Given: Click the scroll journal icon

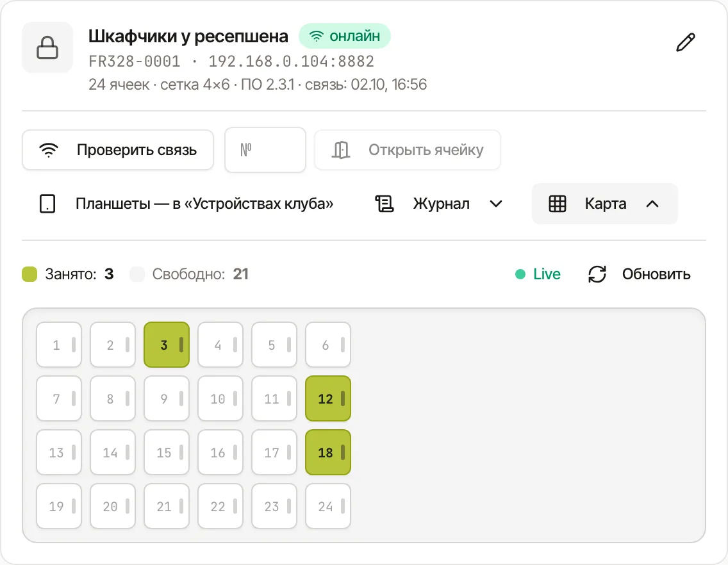Looking at the screenshot, I should click(385, 204).
